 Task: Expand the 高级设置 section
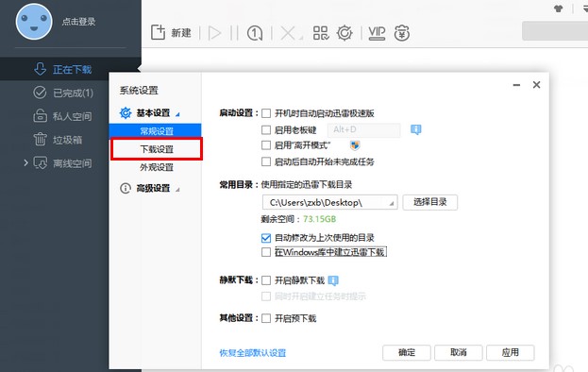177,190
